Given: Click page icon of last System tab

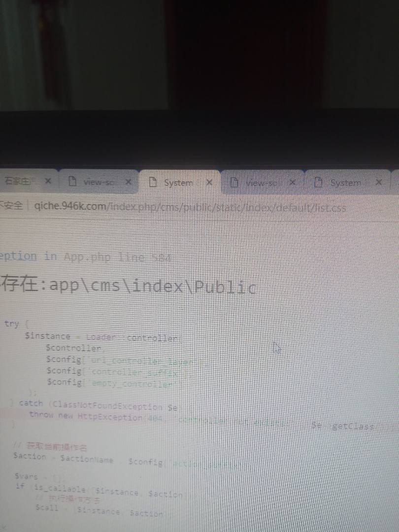Looking at the screenshot, I should point(318,183).
